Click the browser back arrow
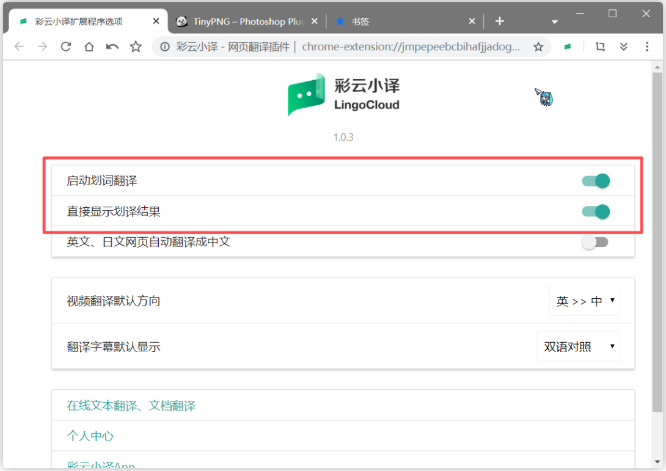The height and width of the screenshot is (471, 666). point(19,46)
